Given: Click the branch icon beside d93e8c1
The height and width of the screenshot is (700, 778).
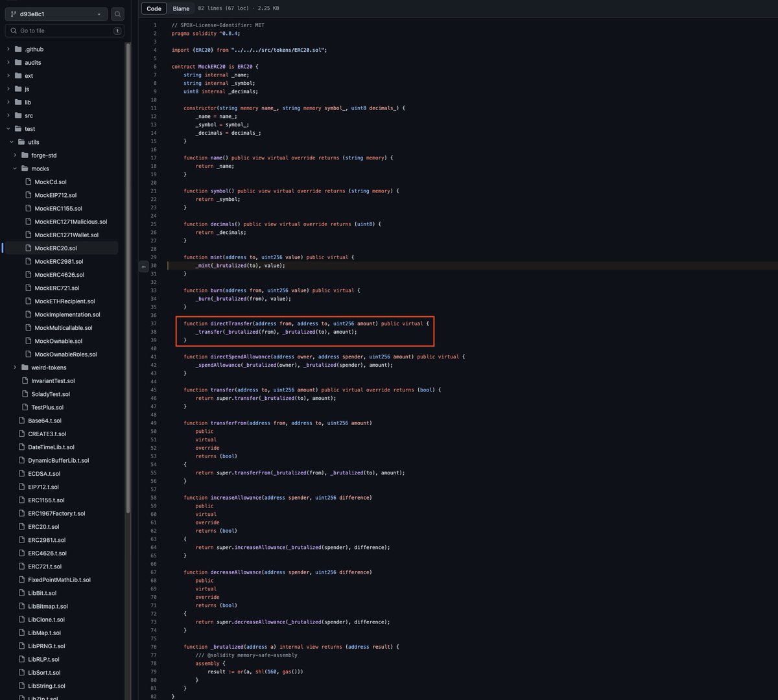Looking at the screenshot, I should [12, 14].
